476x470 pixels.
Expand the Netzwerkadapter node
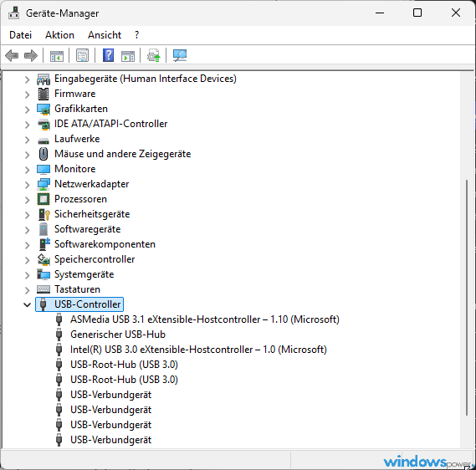(28, 185)
